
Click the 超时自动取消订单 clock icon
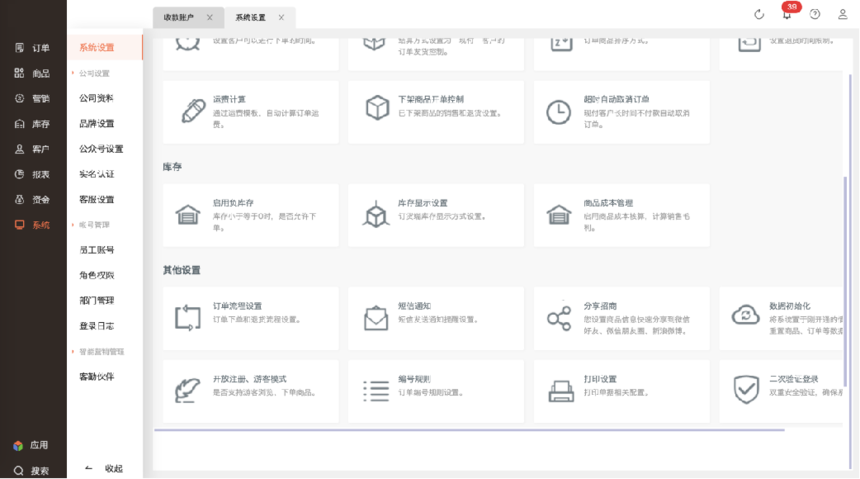coord(558,112)
